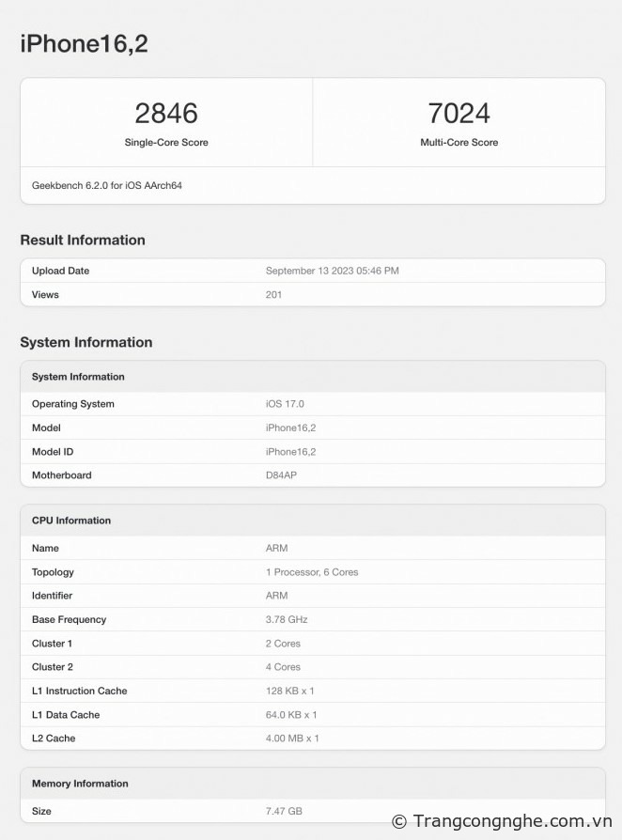Click the System Information table header
Viewport: 622px width, 840px height.
78,377
